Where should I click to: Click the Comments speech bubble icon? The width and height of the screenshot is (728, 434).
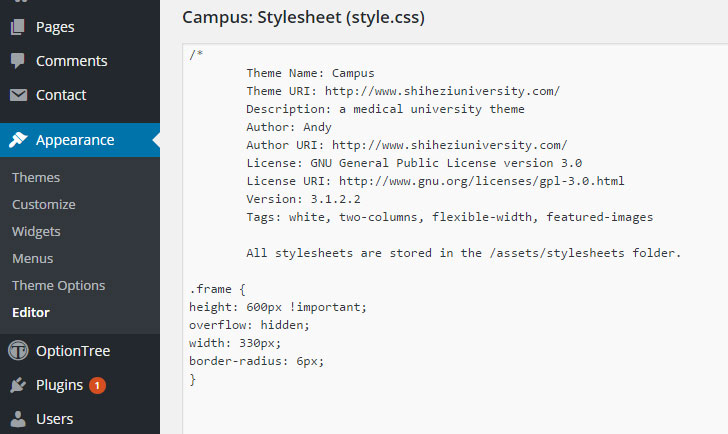(x=18, y=61)
